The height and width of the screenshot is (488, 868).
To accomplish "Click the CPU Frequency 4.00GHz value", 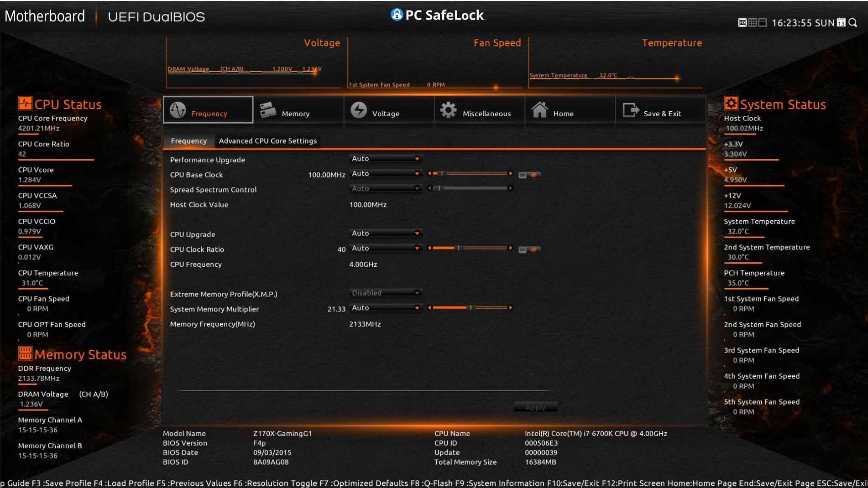I will pos(363,265).
